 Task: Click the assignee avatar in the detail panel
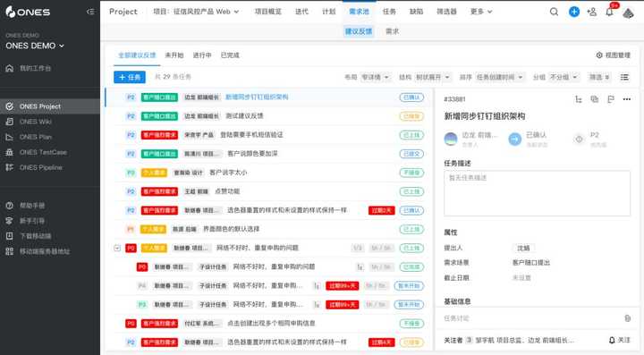tap(451, 139)
